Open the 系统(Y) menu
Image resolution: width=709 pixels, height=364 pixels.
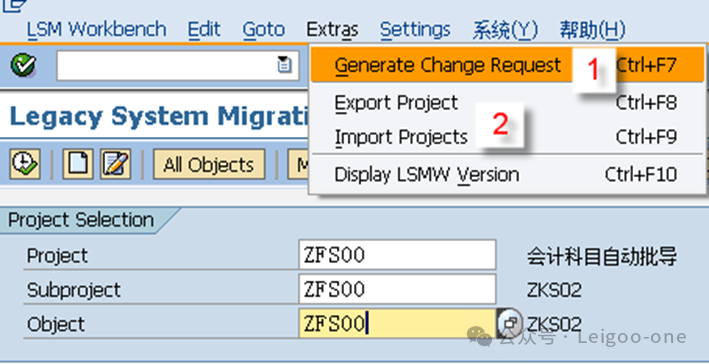pos(505,30)
